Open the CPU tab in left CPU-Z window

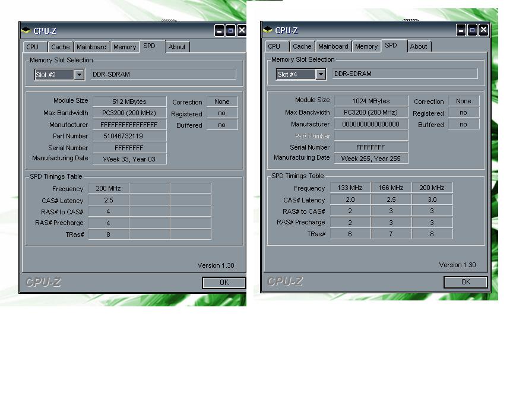click(x=35, y=47)
